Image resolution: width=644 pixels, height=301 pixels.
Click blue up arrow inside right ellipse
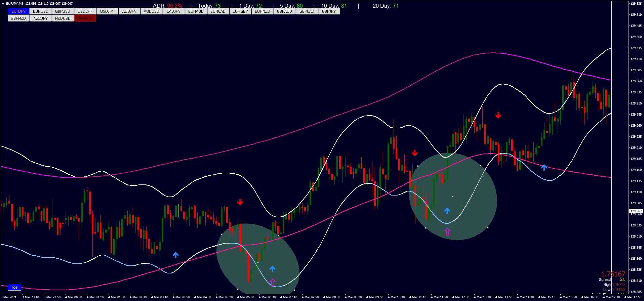[x=447, y=211]
